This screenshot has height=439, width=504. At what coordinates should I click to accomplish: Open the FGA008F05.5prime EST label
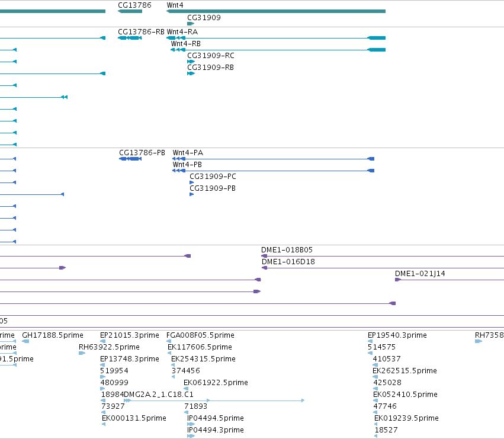coord(200,335)
